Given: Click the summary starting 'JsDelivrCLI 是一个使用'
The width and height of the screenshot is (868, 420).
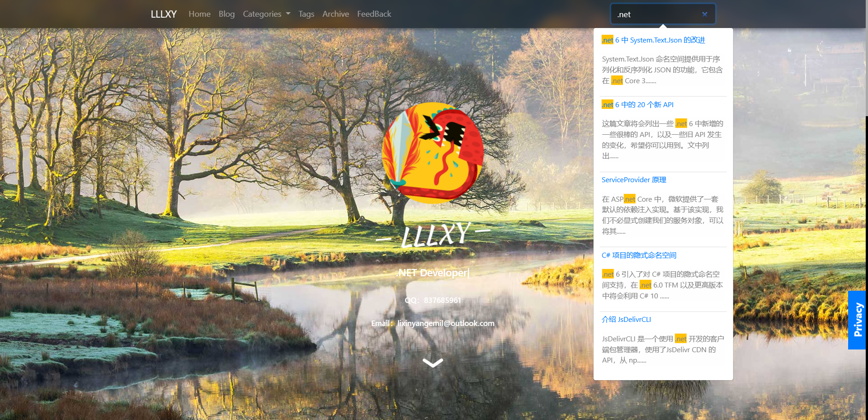Looking at the screenshot, I should [662, 349].
